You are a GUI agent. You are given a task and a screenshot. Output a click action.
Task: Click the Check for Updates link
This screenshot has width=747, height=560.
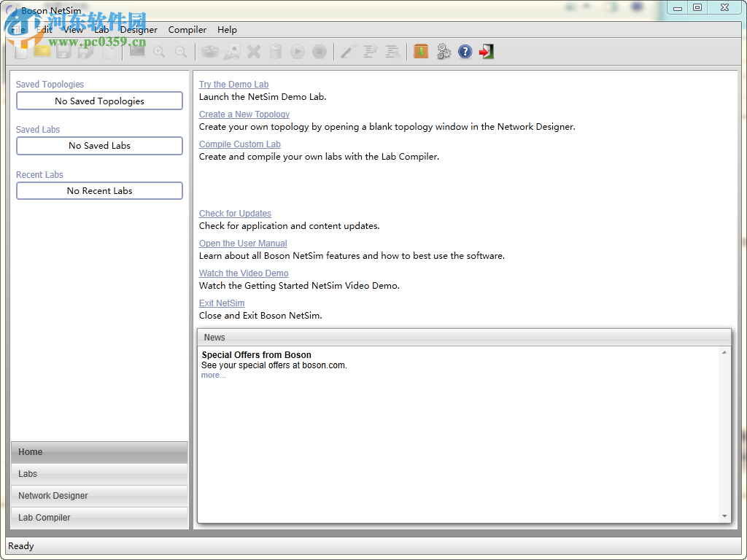pos(236,214)
